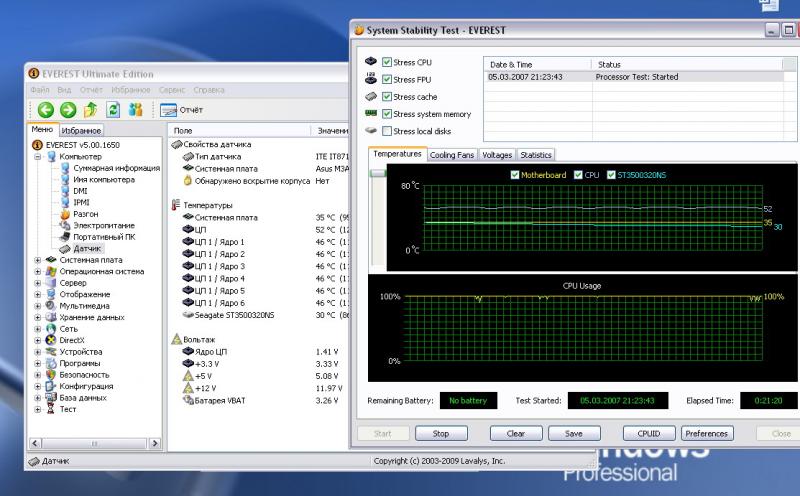Click the Seagate ST3500320NS drive icon

click(x=188, y=315)
